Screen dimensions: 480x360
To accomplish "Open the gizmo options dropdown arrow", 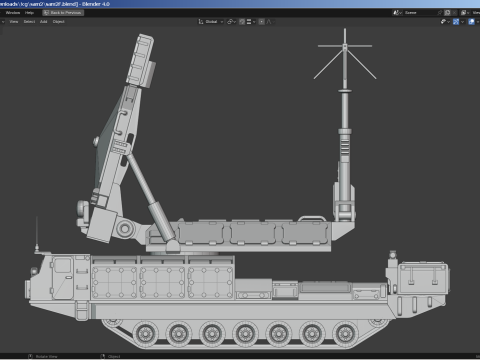I will point(462,22).
